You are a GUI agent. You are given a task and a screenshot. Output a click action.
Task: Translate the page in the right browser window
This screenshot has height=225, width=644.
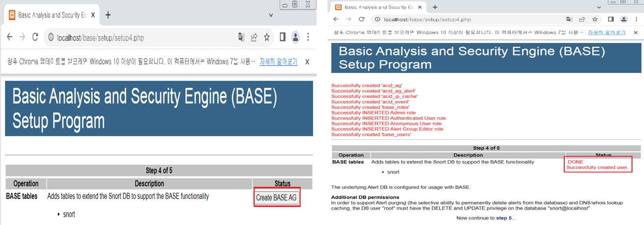[x=569, y=19]
